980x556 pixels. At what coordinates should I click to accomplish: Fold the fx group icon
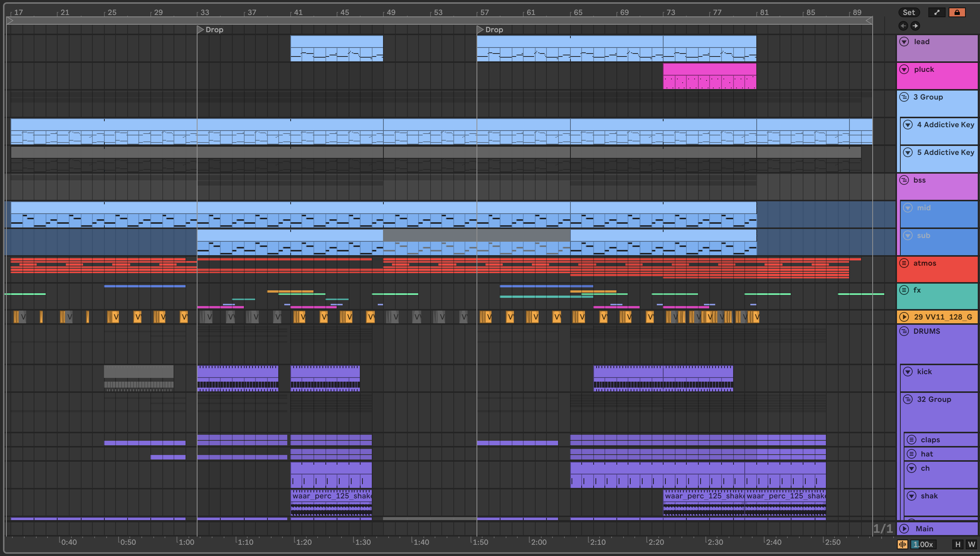(x=904, y=290)
